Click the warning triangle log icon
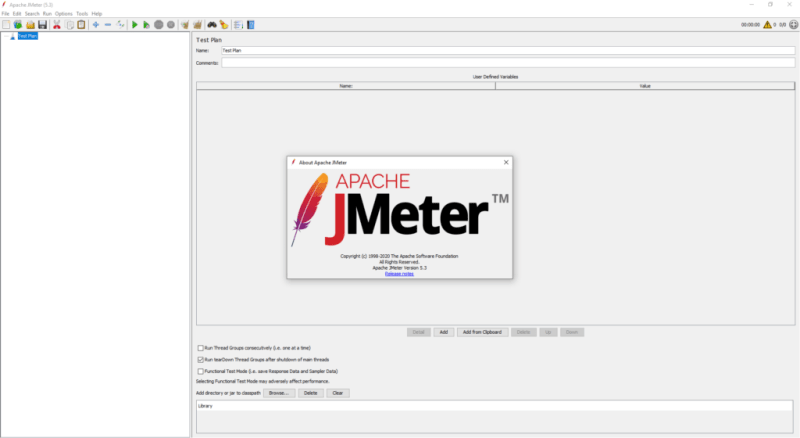The width and height of the screenshot is (800, 438). [767, 25]
